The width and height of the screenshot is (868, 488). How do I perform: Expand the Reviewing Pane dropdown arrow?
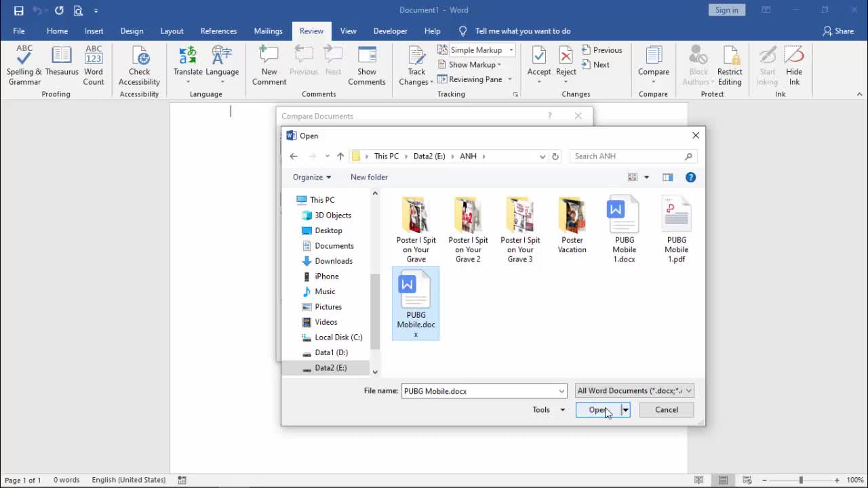pyautogui.click(x=509, y=79)
